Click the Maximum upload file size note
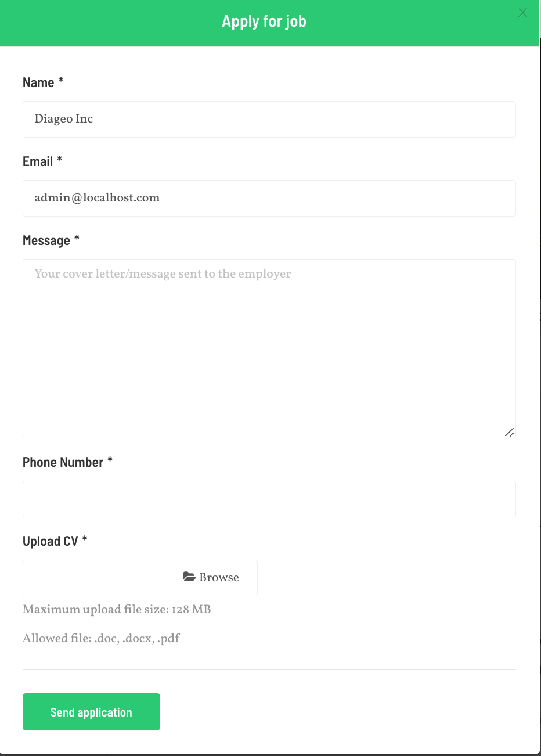Viewport: 541px width, 756px height. tap(117, 609)
